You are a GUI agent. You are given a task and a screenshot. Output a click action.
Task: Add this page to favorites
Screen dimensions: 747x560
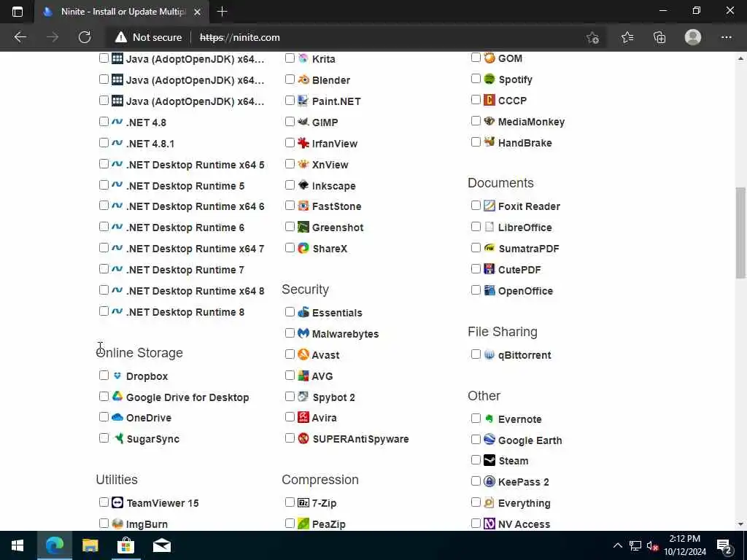click(x=592, y=37)
